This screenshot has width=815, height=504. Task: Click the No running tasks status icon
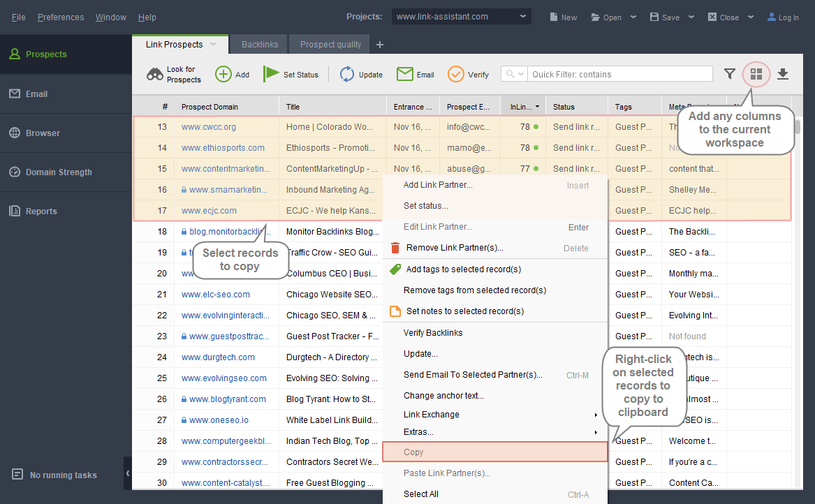tap(17, 475)
